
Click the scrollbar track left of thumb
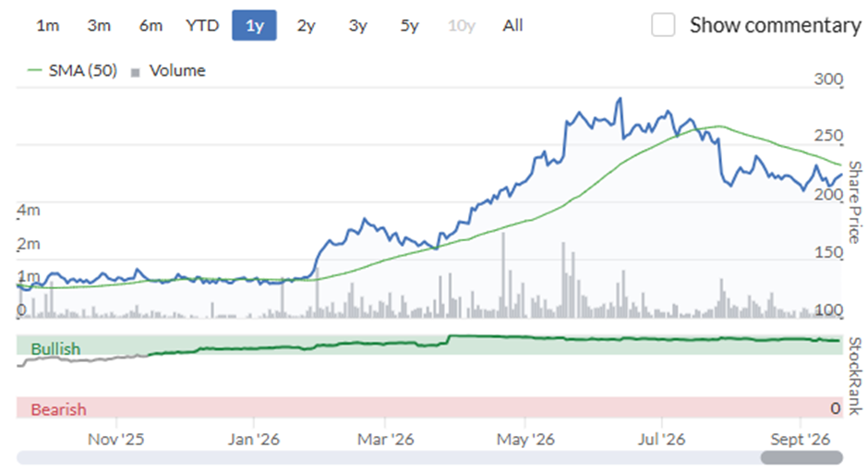click(x=388, y=457)
